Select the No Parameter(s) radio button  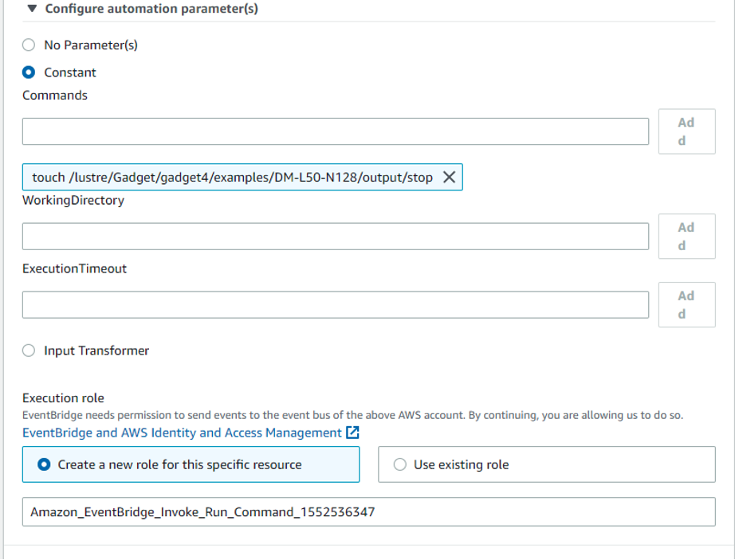coord(28,45)
